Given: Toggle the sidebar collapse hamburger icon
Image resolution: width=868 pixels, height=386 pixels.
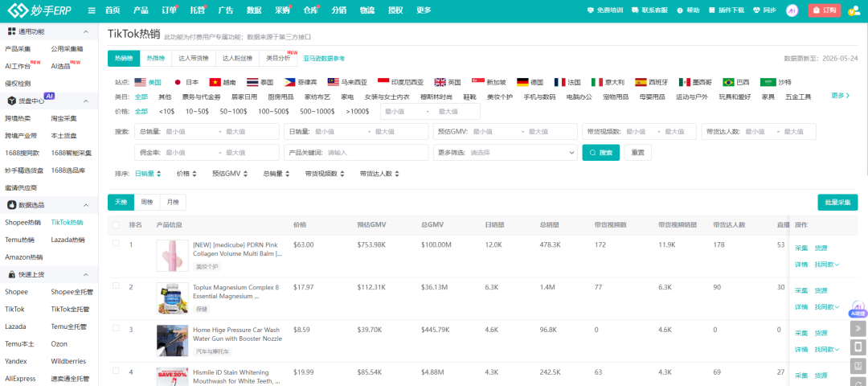Looking at the screenshot, I should click(x=92, y=10).
